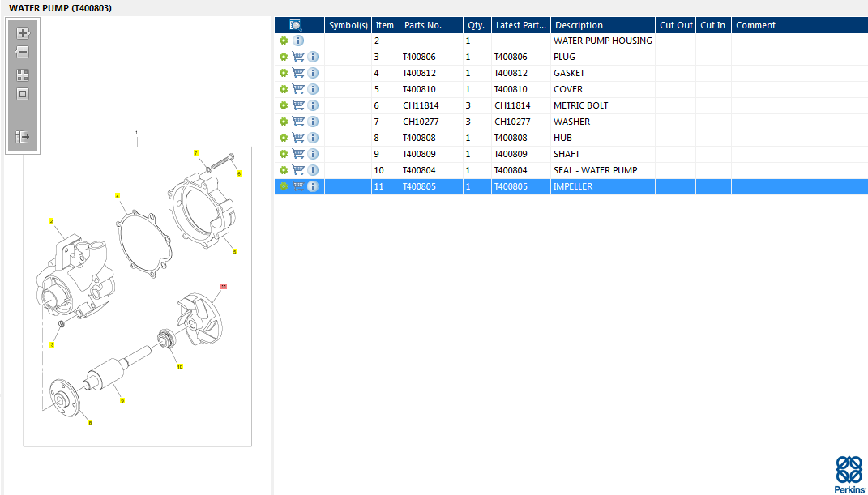
Task: Add WASHER CH10277 to cart
Action: coord(298,122)
